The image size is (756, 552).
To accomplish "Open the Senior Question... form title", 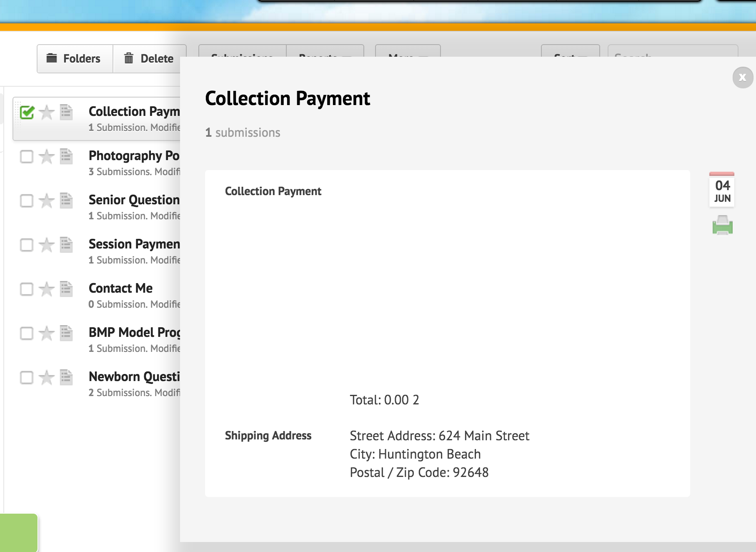I will 134,200.
